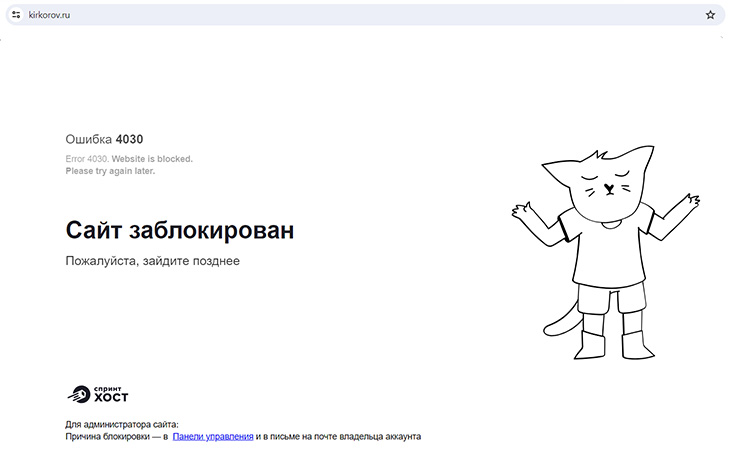Click the Сайт заблокирован heading
Screen dimensions: 729x452
[x=180, y=230]
